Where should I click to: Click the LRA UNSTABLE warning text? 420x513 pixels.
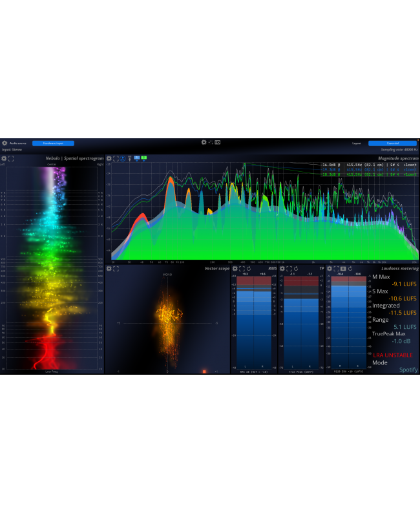tap(393, 355)
